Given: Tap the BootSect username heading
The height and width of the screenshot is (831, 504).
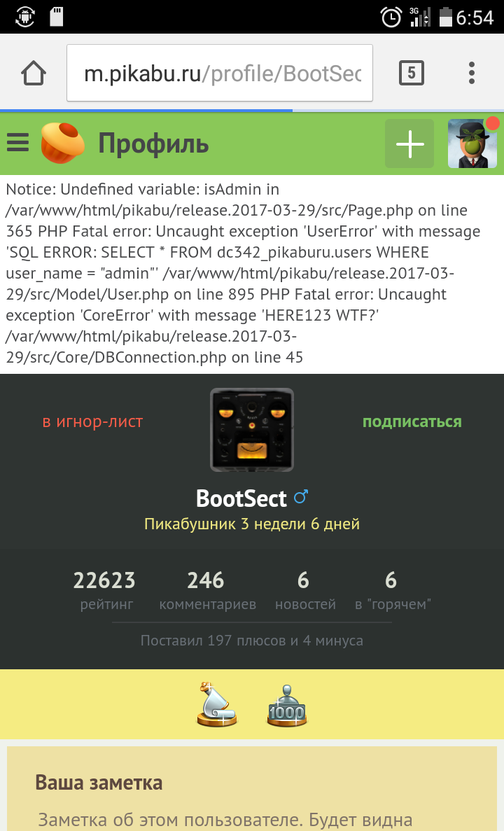Looking at the screenshot, I should pos(241,498).
